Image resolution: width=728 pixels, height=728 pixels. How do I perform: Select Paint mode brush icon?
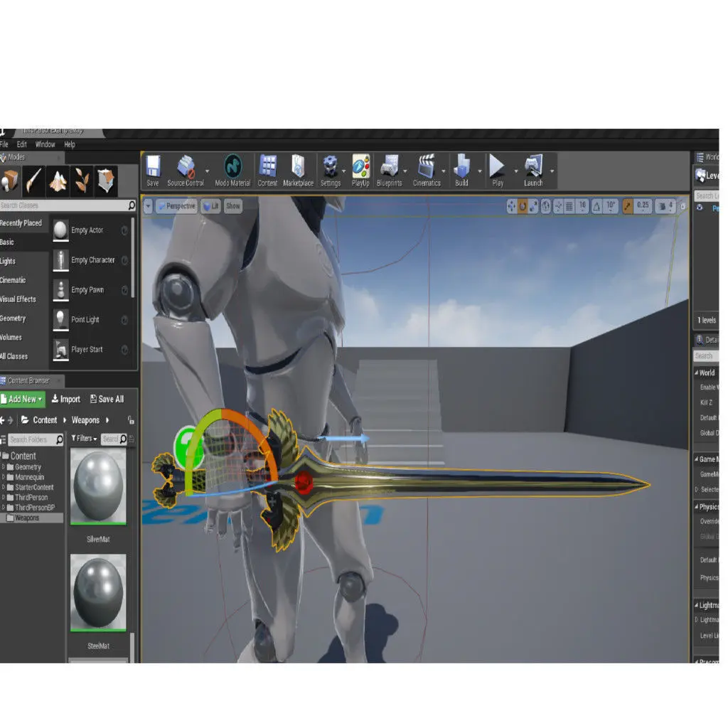click(x=34, y=180)
